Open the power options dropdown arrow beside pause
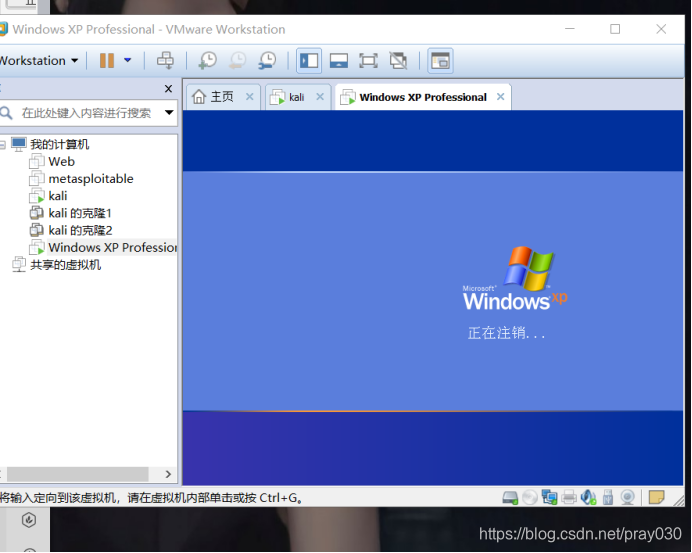The width and height of the screenshot is (692, 553). pos(128,60)
